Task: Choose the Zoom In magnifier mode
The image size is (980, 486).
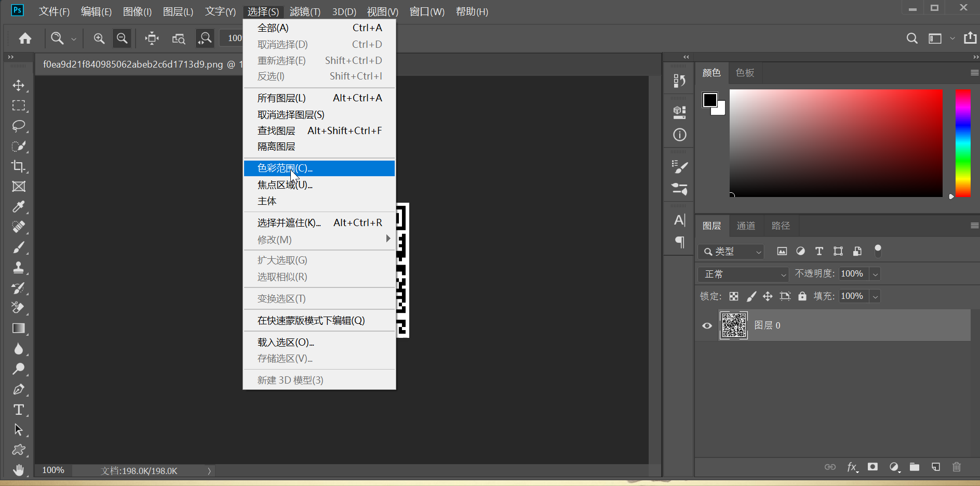Action: coord(99,38)
